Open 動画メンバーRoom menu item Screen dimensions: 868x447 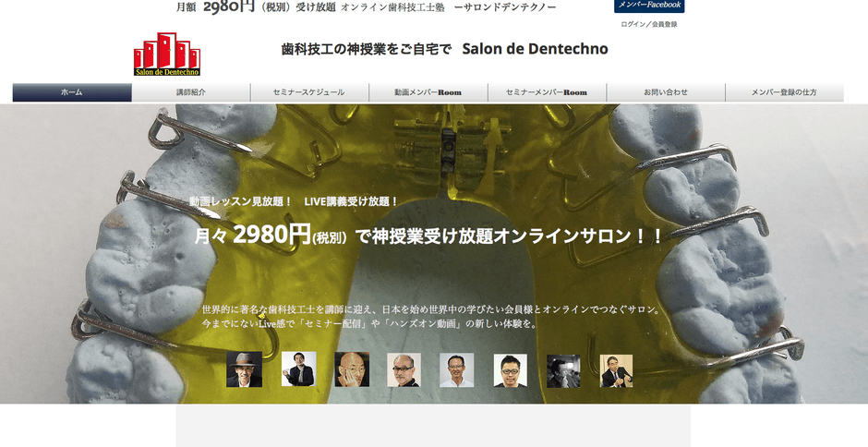point(428,92)
